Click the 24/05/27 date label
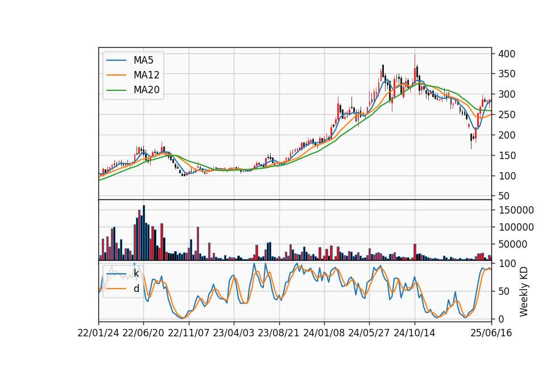Viewport: 546px width, 392px height. click(369, 333)
